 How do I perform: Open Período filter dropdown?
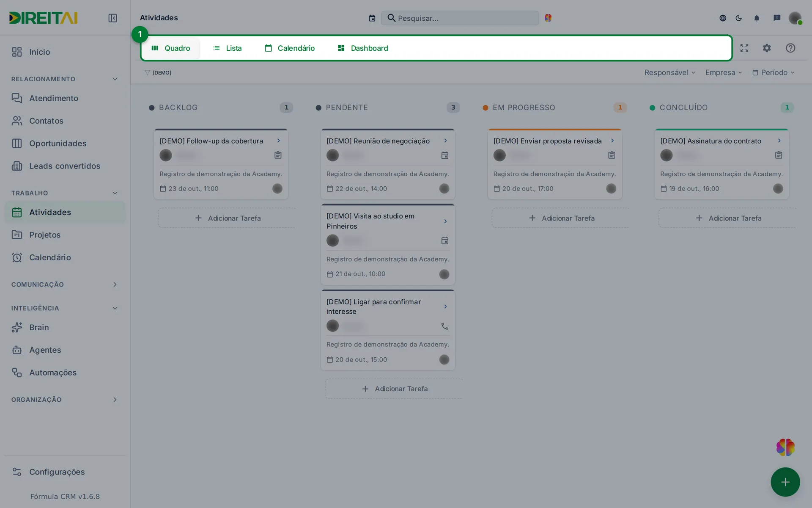(x=774, y=73)
